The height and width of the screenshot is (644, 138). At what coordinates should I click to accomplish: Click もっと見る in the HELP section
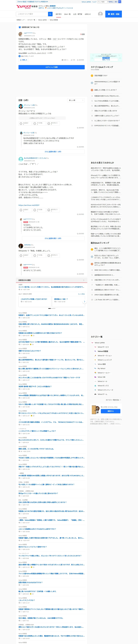click(x=81, y=294)
